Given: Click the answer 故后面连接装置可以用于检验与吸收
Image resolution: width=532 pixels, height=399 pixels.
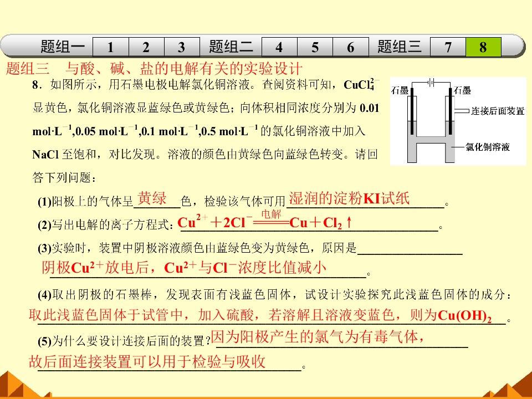Looking at the screenshot, I should point(147,361).
